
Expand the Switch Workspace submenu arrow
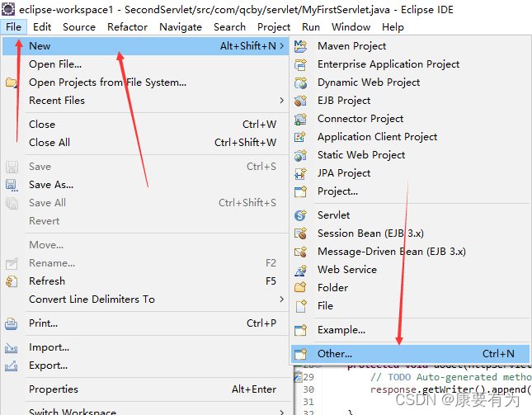pos(282,412)
